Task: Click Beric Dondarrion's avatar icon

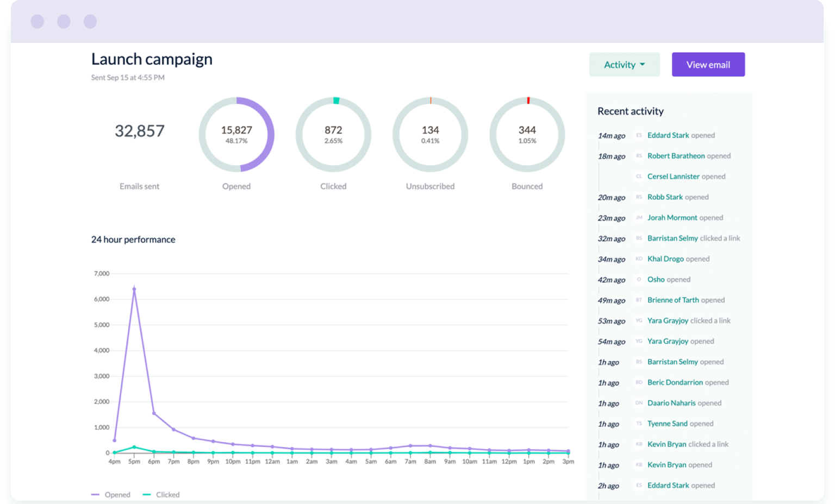Action: pyautogui.click(x=639, y=382)
